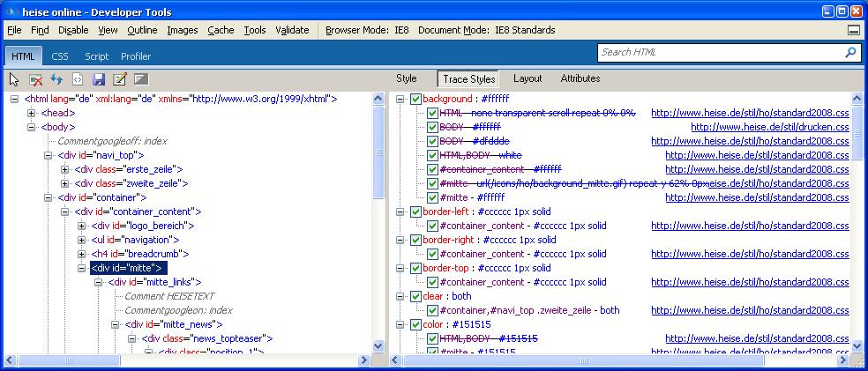Click inside the Search HTML field
This screenshot has width=868, height=371.
point(719,53)
